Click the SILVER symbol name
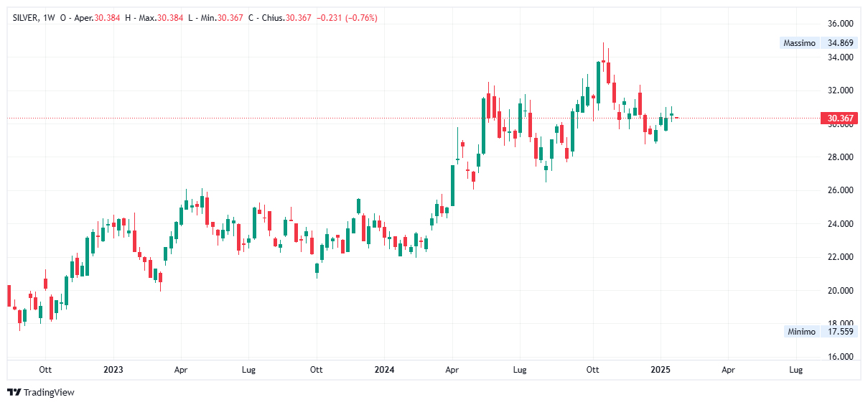 (26, 18)
